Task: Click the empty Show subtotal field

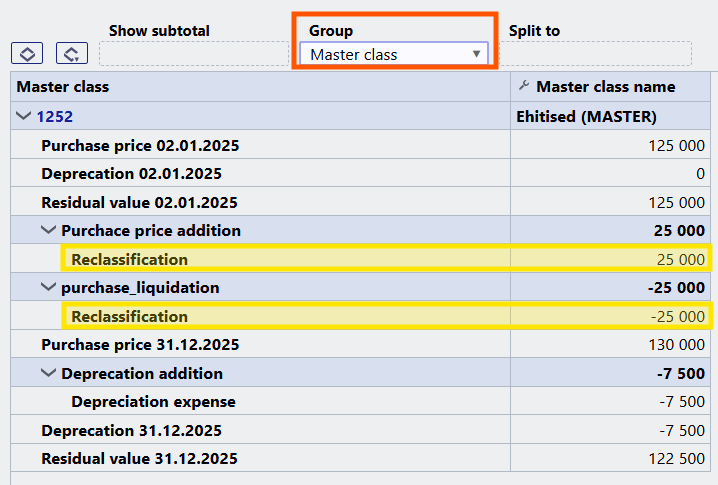Action: [x=194, y=54]
